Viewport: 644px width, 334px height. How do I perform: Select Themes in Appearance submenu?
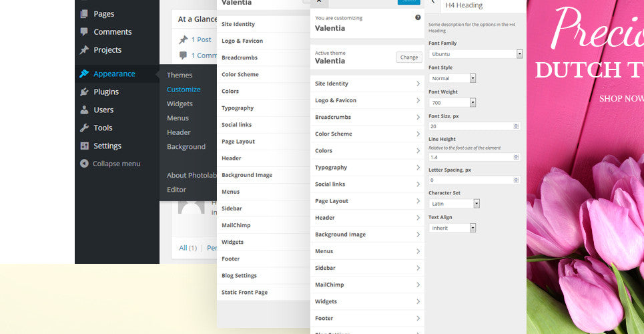[x=180, y=75]
